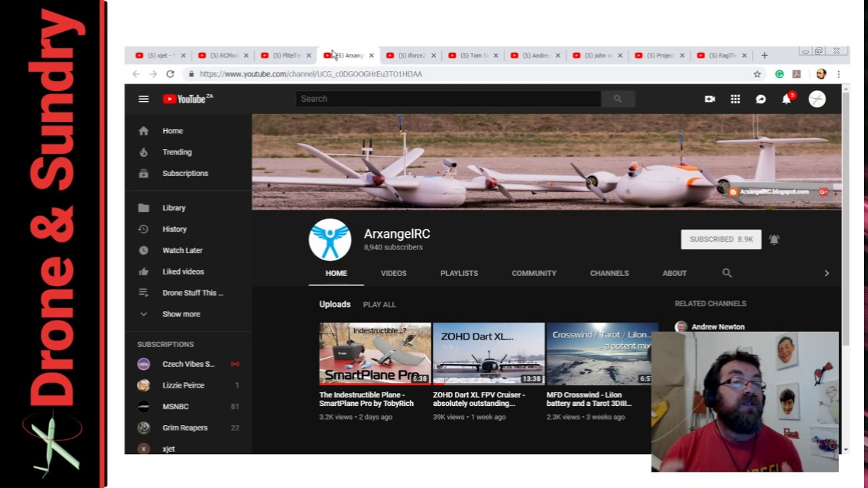Open the account avatar menu

[817, 99]
